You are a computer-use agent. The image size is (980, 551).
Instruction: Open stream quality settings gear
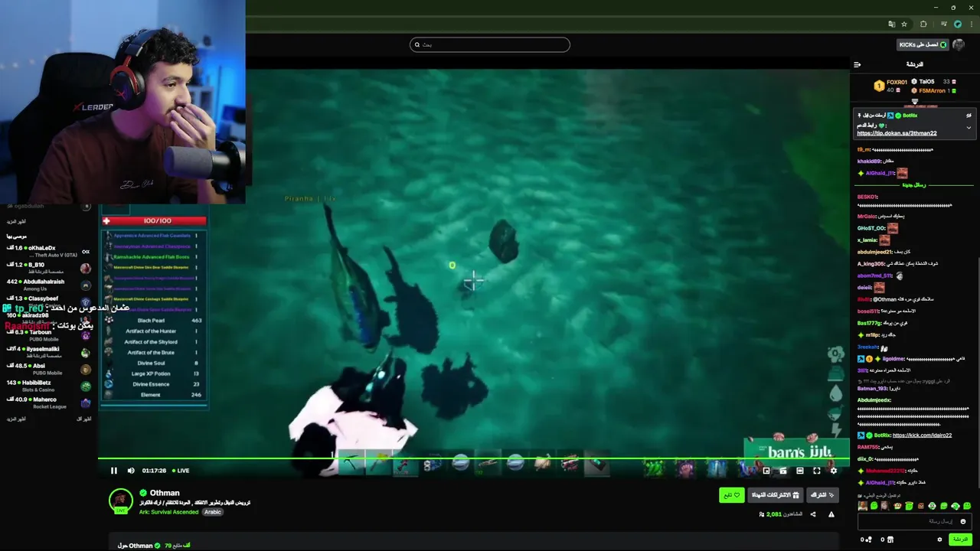pyautogui.click(x=834, y=471)
